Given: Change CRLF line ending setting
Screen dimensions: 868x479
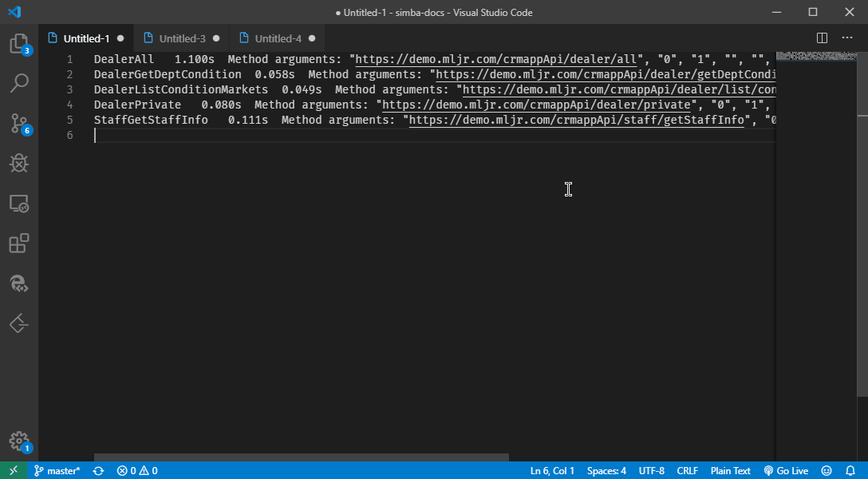Looking at the screenshot, I should pos(687,470).
